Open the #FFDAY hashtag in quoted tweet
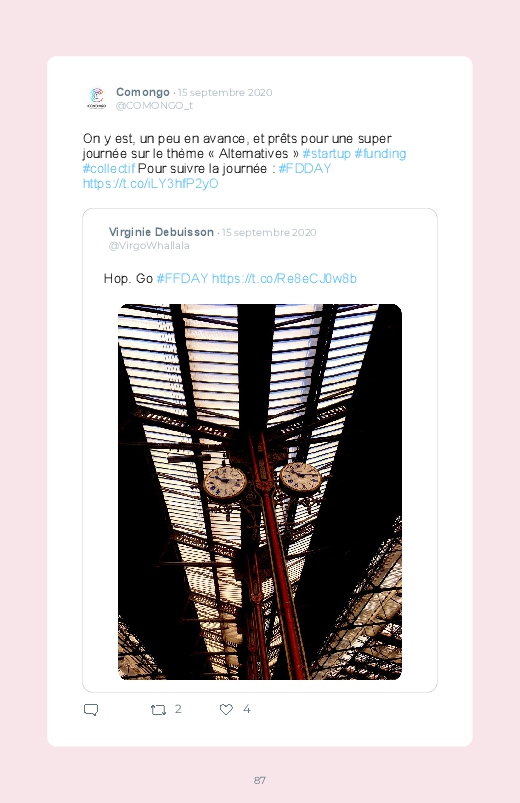The height and width of the screenshot is (803, 520). 182,279
